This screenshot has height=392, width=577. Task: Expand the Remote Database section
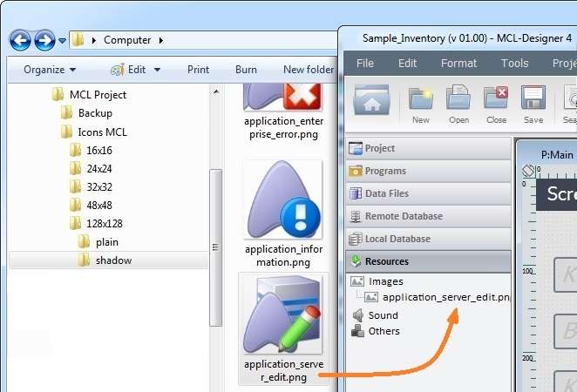(x=403, y=216)
